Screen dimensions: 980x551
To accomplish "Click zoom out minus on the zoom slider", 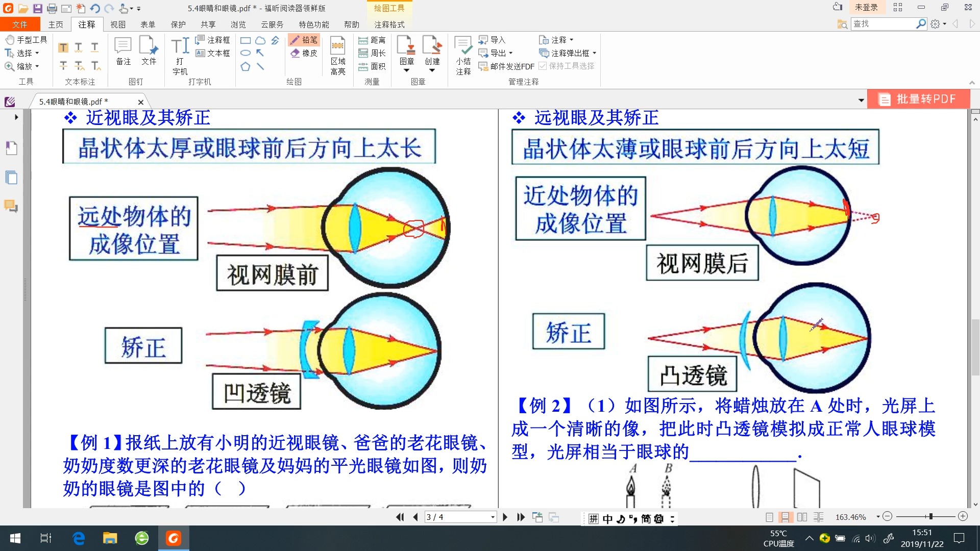I will pos(887,516).
